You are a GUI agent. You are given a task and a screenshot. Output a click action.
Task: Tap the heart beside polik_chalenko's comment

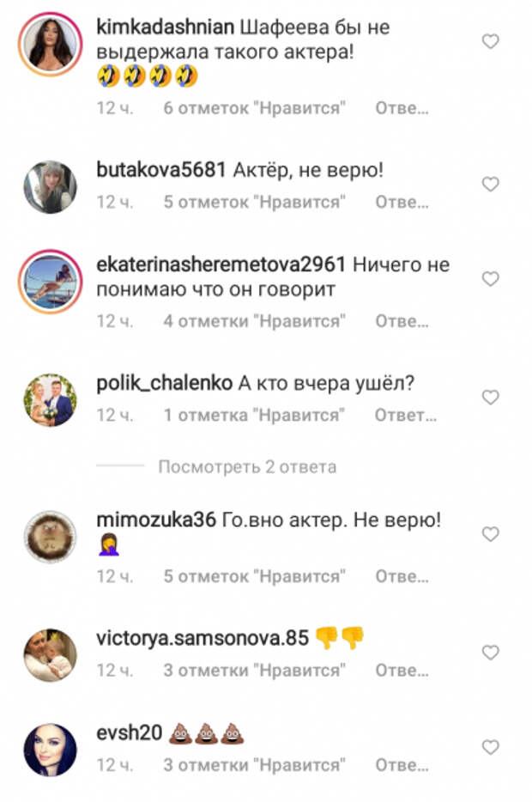coord(490,398)
